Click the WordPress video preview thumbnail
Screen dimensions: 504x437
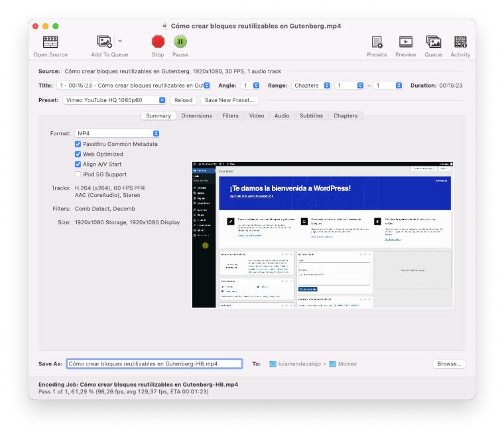point(322,235)
